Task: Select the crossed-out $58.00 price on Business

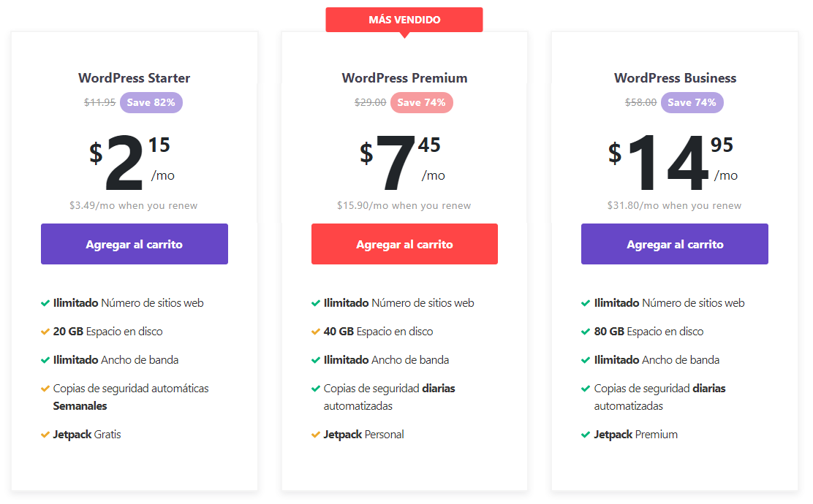Action: tap(640, 102)
